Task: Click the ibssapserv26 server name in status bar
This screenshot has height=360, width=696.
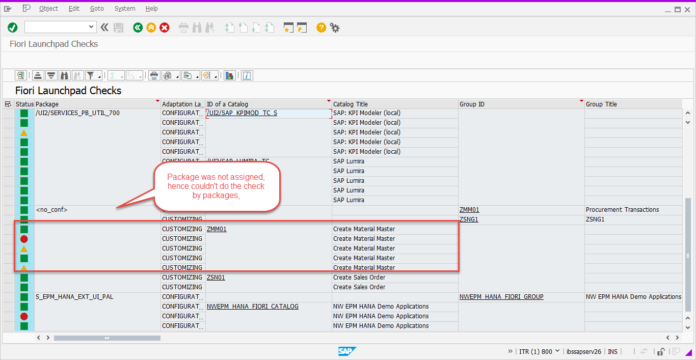Action: [584, 351]
